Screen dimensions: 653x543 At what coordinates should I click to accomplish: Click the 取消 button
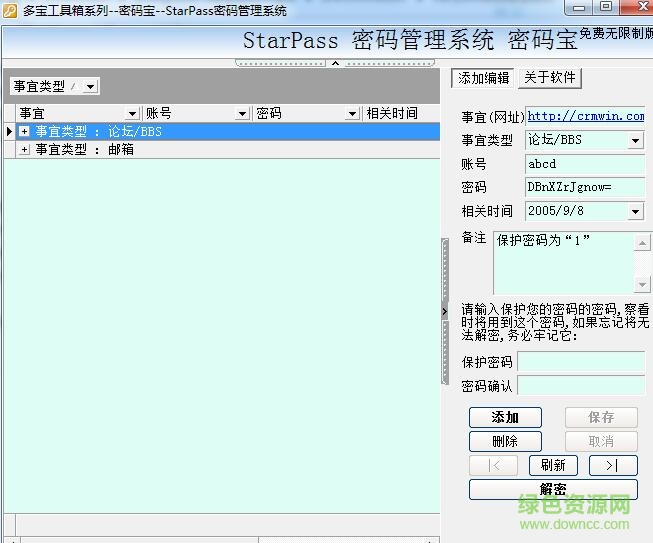pos(601,441)
